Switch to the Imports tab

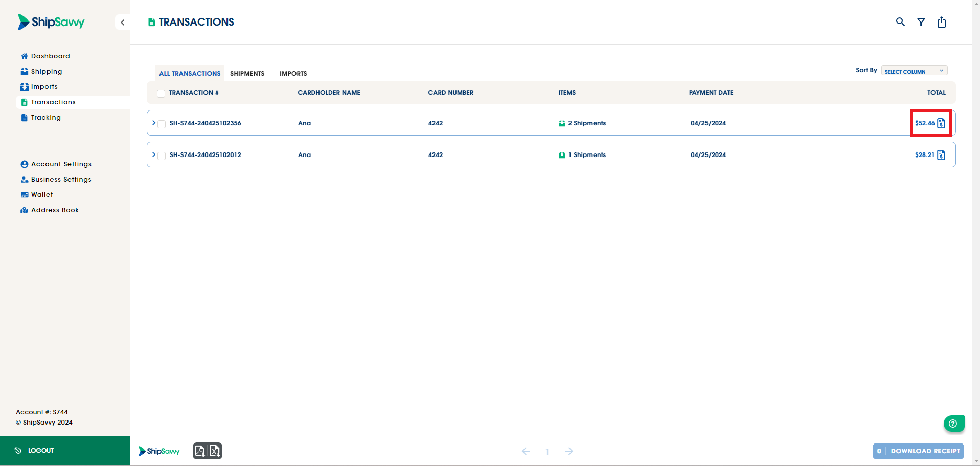[293, 74]
